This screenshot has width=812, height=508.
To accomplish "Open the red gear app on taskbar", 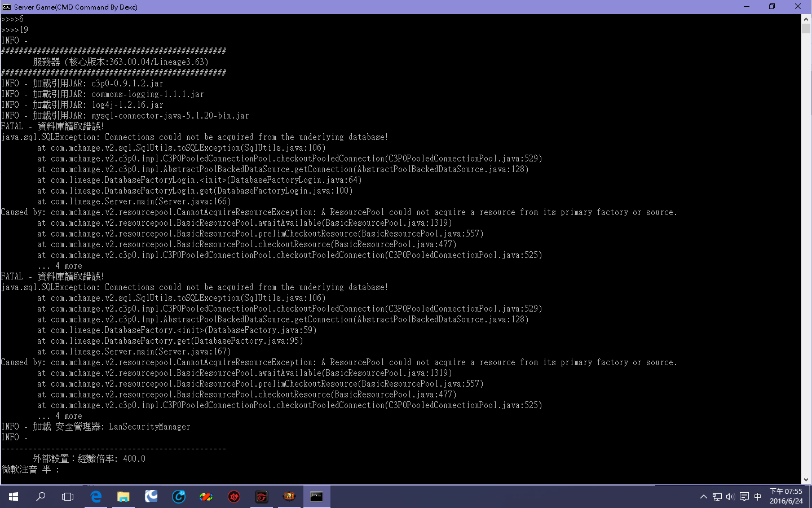I will [x=234, y=497].
